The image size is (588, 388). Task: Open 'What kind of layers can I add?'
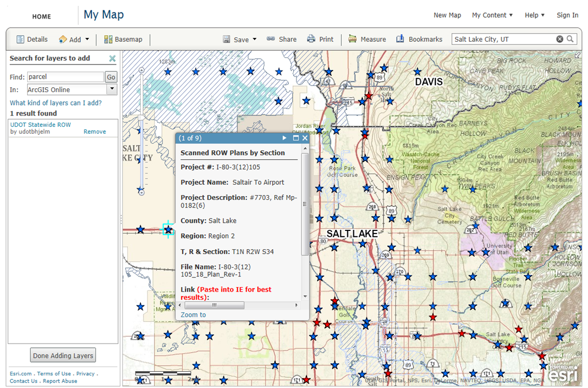tap(55, 103)
